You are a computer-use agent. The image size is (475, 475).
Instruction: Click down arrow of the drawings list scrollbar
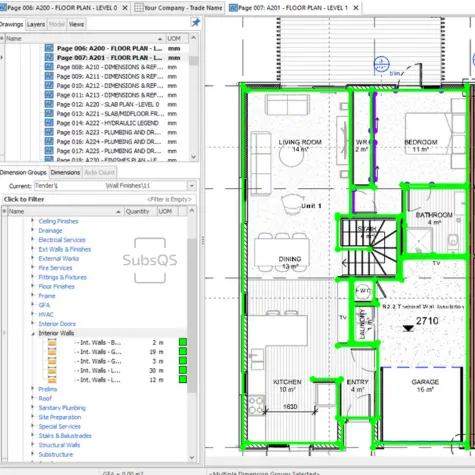point(194,157)
